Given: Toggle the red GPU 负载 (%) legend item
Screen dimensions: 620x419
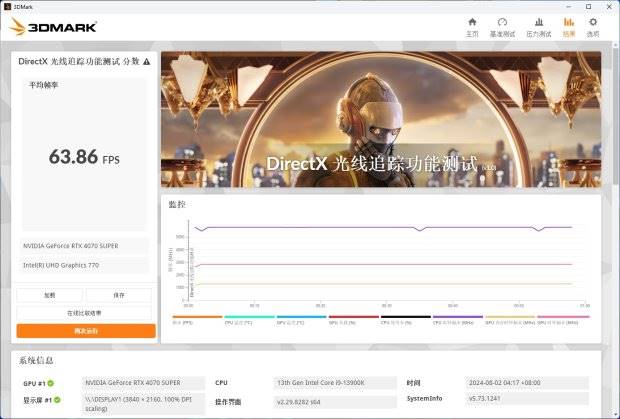Looking at the screenshot, I should (353, 320).
